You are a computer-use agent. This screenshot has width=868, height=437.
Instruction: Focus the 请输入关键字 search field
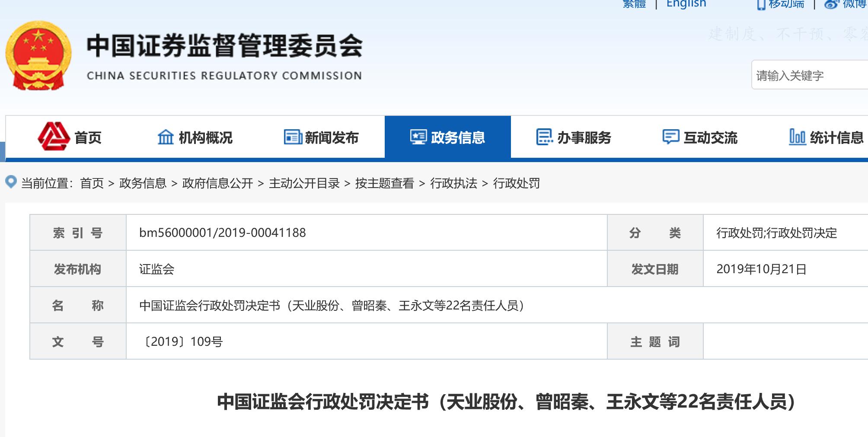(808, 76)
